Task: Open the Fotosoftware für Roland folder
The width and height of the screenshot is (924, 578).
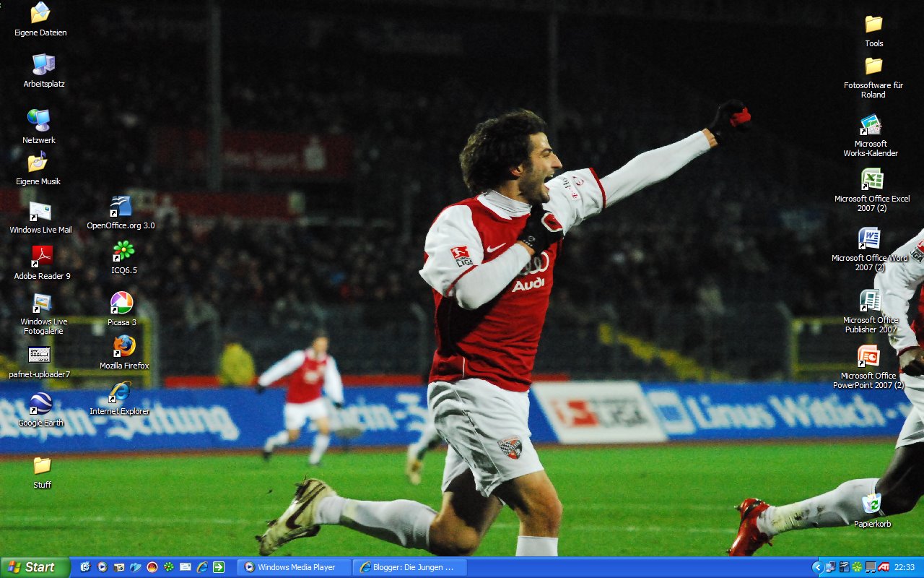Action: click(873, 66)
